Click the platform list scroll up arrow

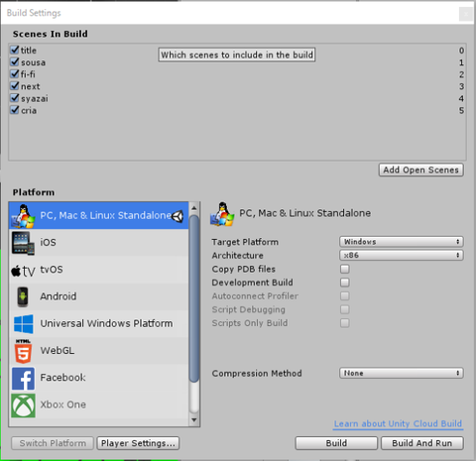point(194,208)
